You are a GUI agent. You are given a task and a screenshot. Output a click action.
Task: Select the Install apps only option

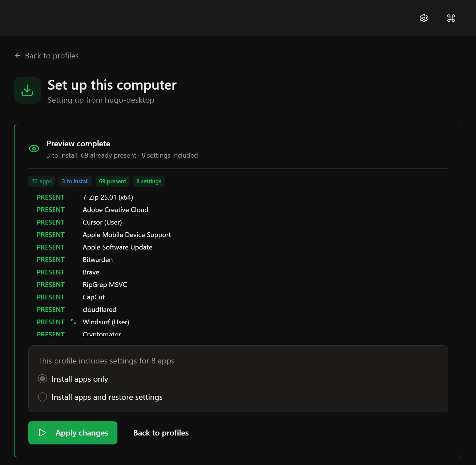[x=42, y=379]
